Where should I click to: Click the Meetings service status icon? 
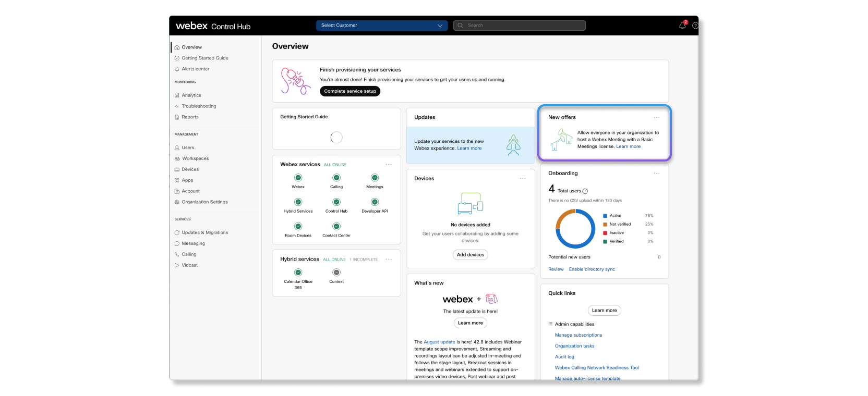pyautogui.click(x=375, y=178)
